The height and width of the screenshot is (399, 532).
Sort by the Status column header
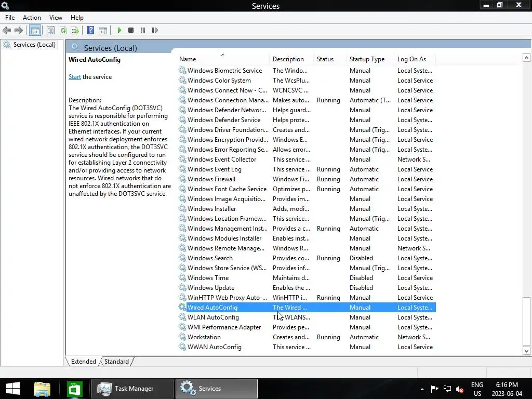click(330, 59)
